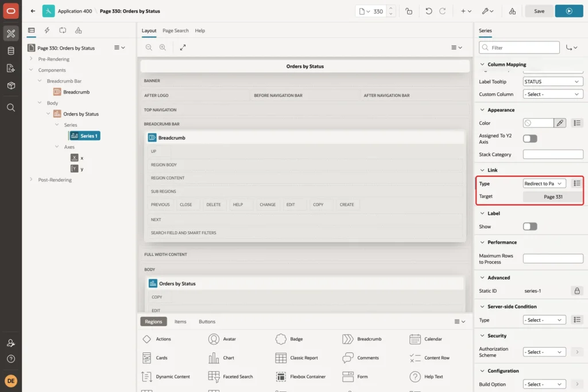The image size is (588, 392).
Task: Open Page Shared Components tab in tree pane
Action: coord(78,30)
